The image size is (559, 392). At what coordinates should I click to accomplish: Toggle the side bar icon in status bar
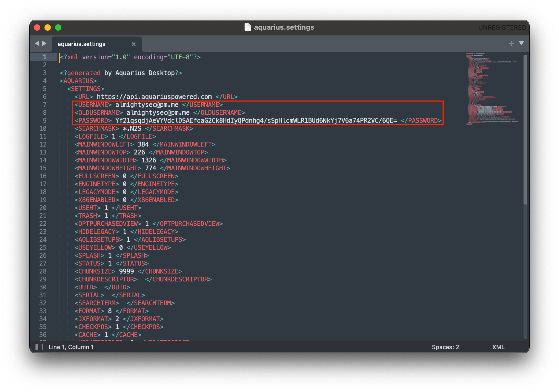(39, 347)
